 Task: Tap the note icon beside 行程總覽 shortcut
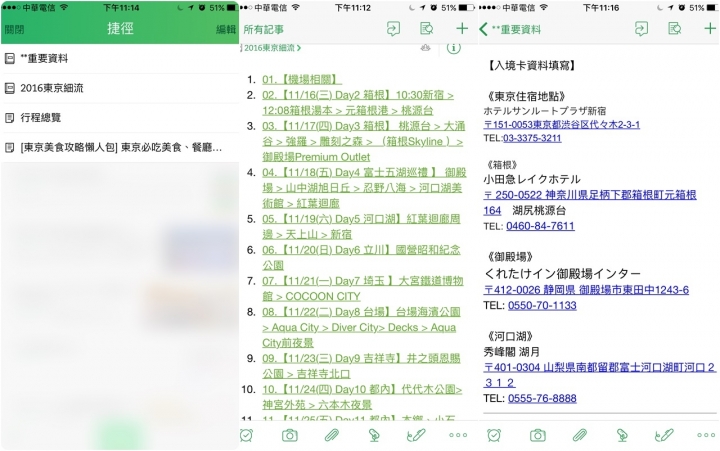pos(10,118)
